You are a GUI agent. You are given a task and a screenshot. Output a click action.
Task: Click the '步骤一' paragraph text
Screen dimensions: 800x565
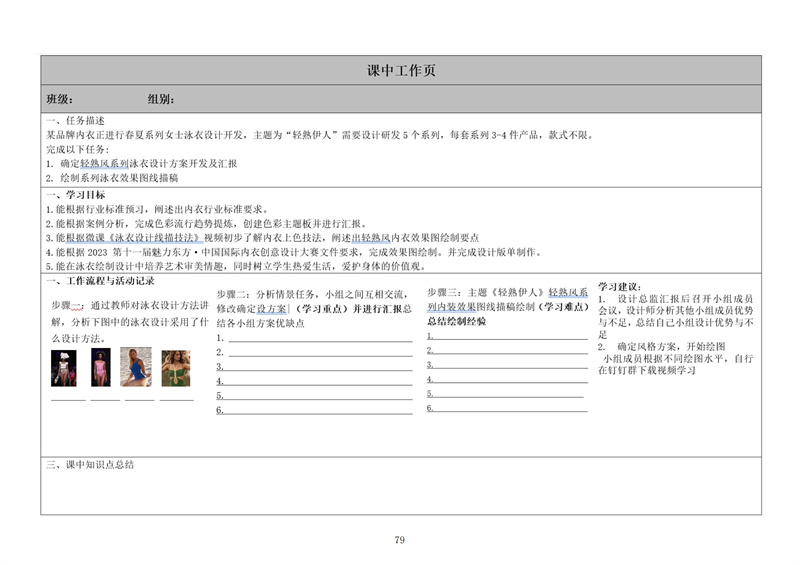tap(130, 322)
